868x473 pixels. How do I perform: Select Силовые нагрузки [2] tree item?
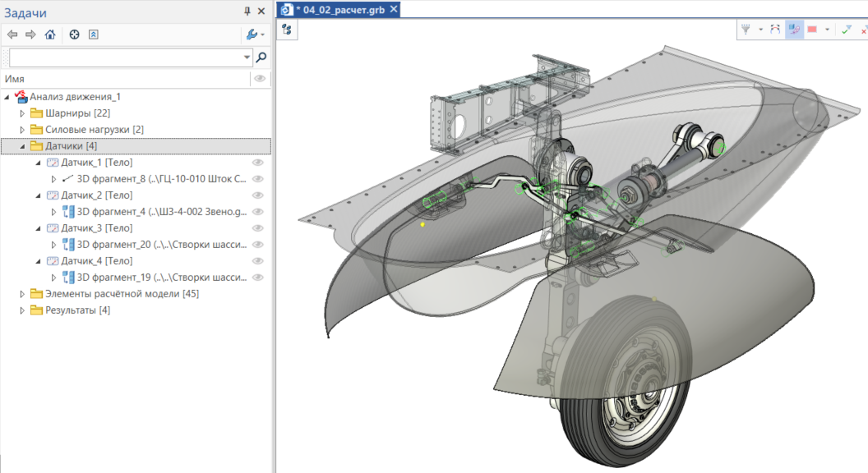click(94, 130)
